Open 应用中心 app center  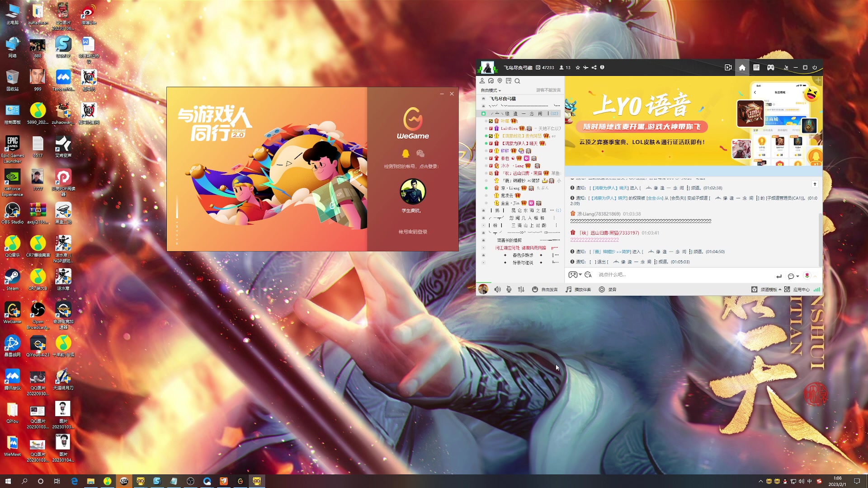[797, 289]
